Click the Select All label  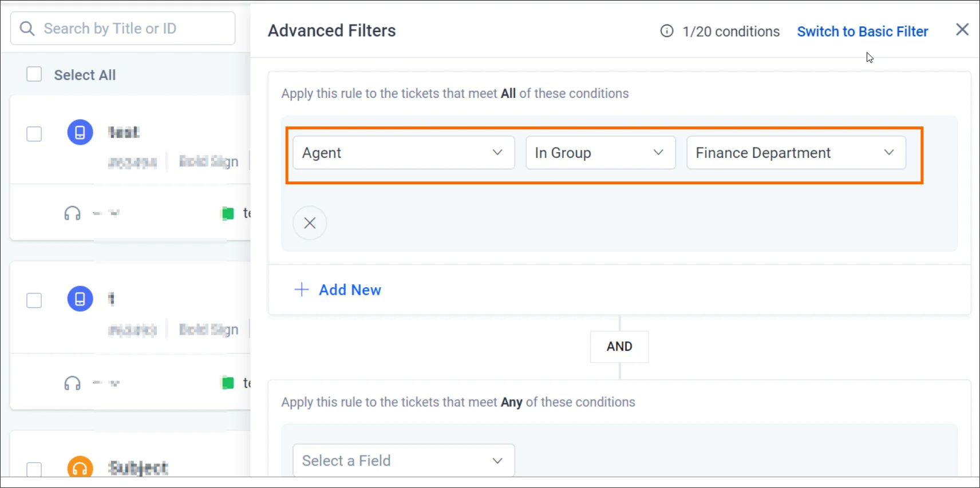tap(85, 75)
